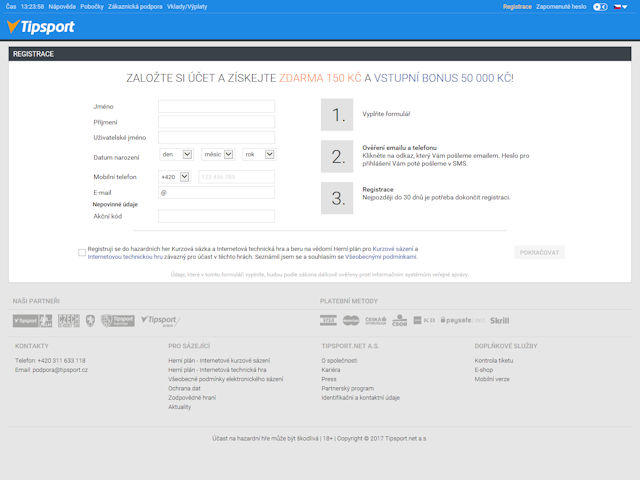Open Všeobecnými podmínkami link
The height and width of the screenshot is (480, 640).
[x=381, y=257]
